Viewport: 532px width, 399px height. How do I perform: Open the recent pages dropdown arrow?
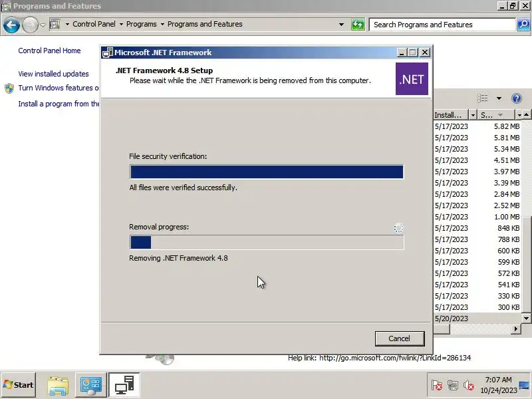pyautogui.click(x=43, y=25)
